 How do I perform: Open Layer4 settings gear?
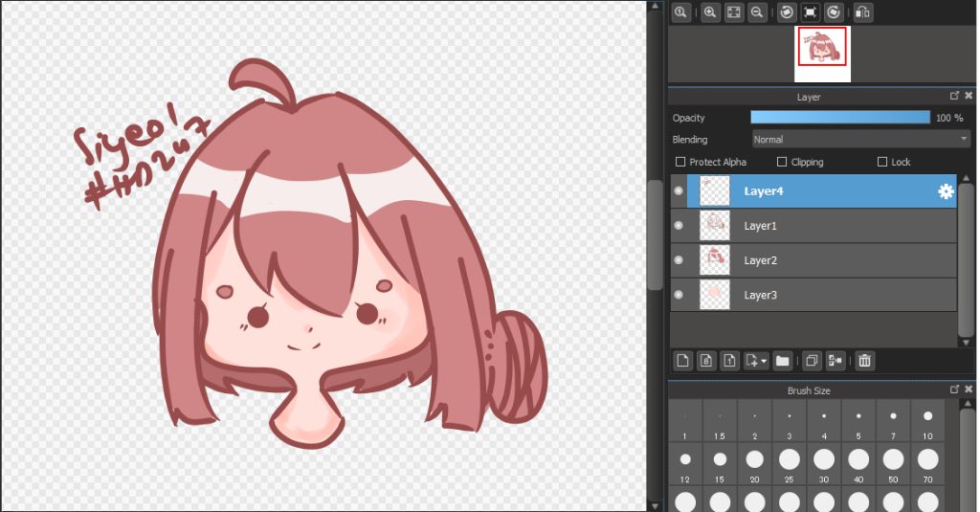point(946,191)
